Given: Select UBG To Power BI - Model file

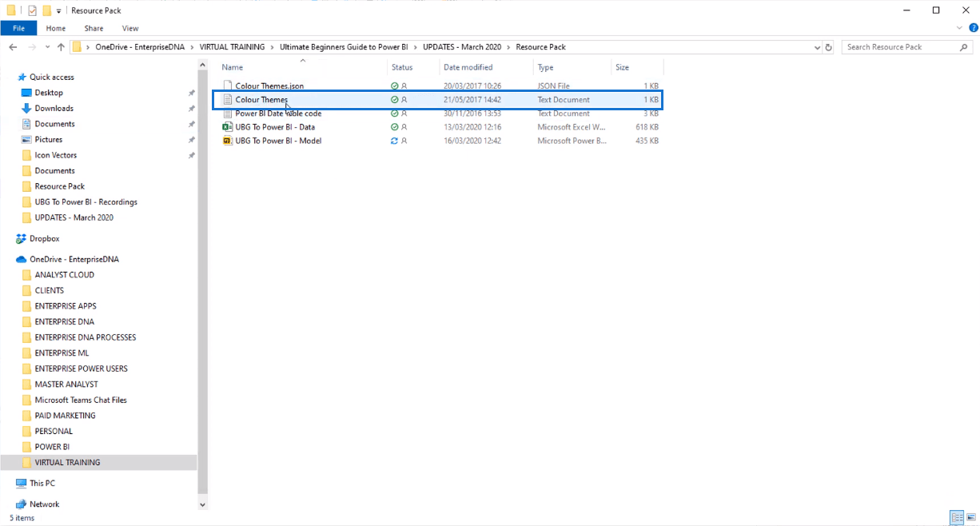Looking at the screenshot, I should 278,141.
